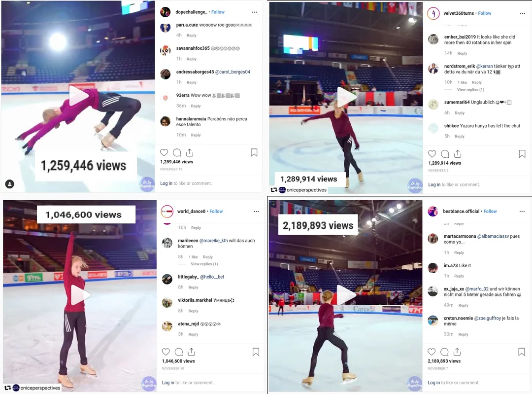Play the backbend skater video

[x=79, y=96]
